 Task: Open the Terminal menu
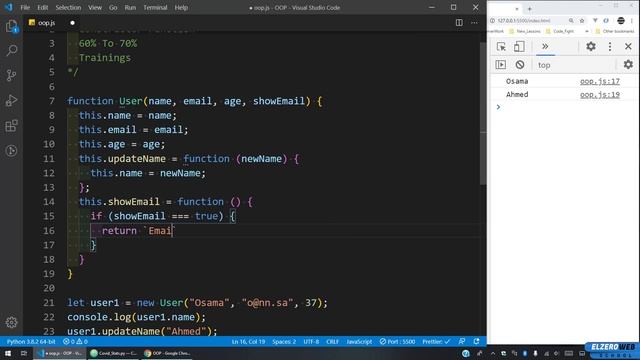point(155,7)
